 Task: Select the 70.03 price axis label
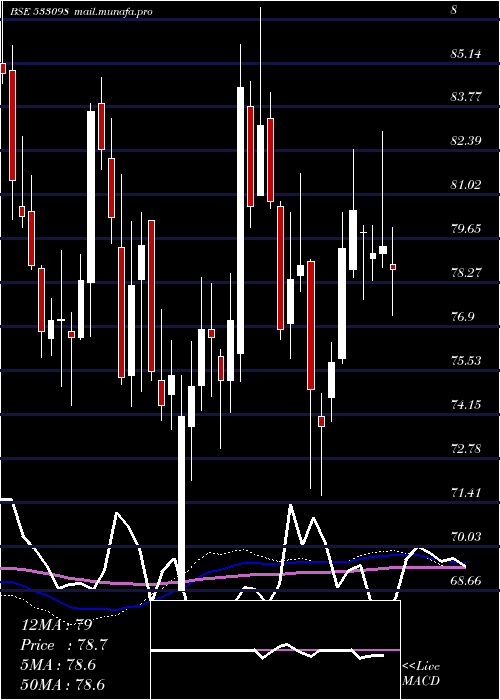pos(466,536)
